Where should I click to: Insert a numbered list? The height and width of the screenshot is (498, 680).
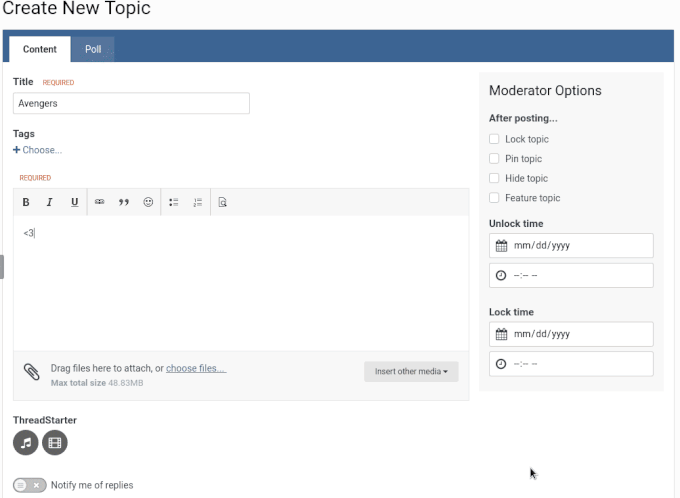click(197, 202)
